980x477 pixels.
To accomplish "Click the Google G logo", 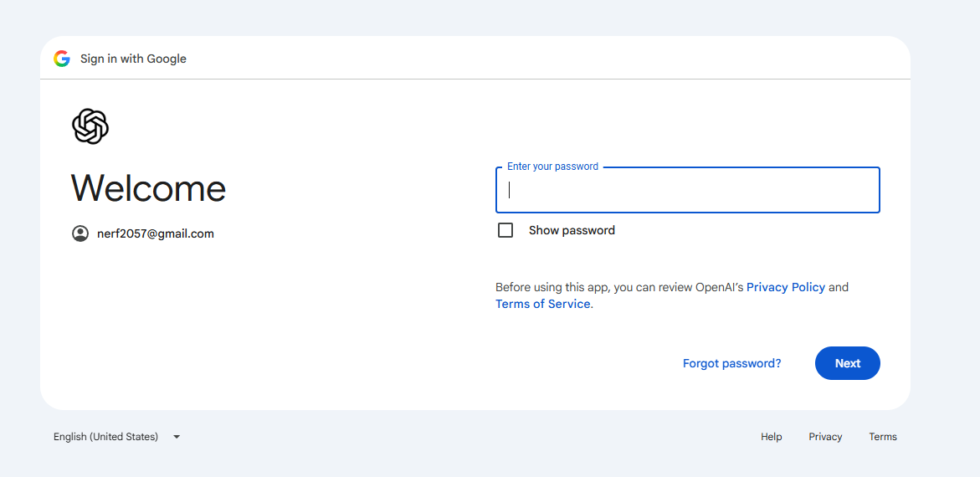I will click(x=61, y=59).
